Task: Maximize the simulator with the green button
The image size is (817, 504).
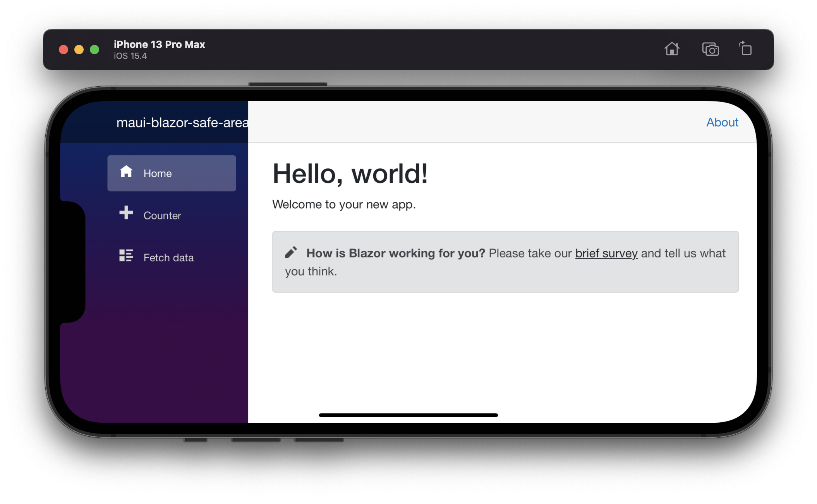Action: coord(94,50)
